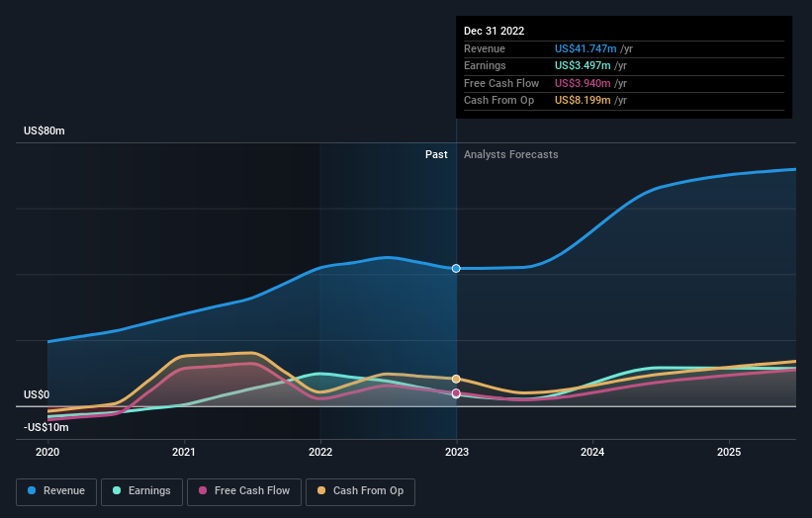Click the 2020 x-axis label
The height and width of the screenshot is (518, 812).
coord(47,452)
